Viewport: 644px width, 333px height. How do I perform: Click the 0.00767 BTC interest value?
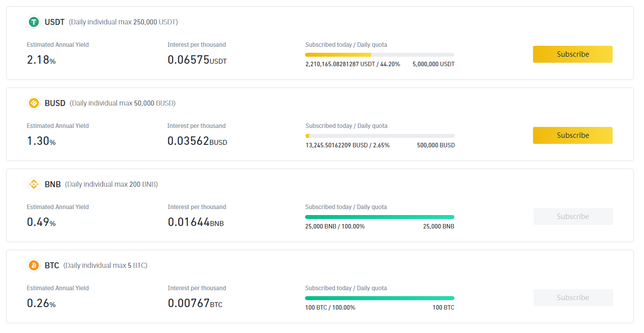click(195, 303)
